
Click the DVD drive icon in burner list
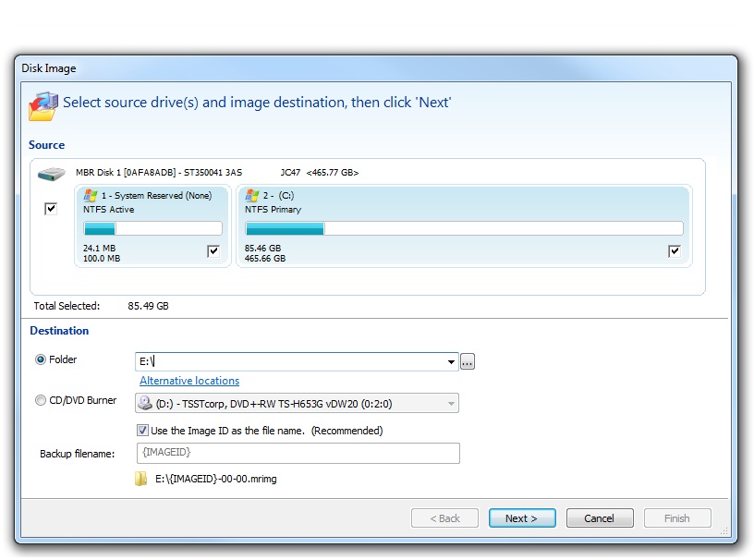coord(145,403)
